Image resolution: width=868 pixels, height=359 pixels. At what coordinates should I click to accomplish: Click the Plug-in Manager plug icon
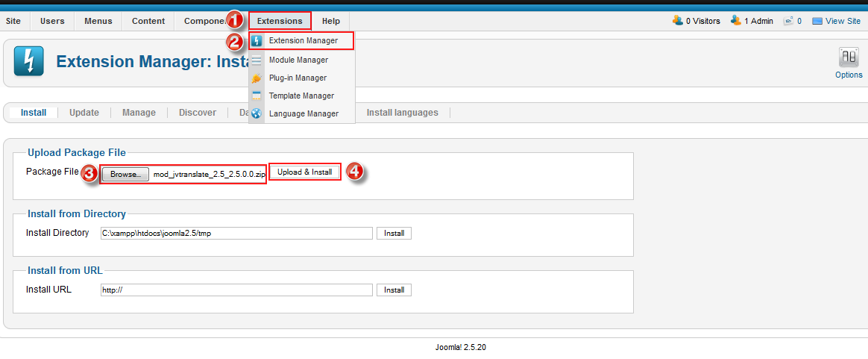point(257,78)
